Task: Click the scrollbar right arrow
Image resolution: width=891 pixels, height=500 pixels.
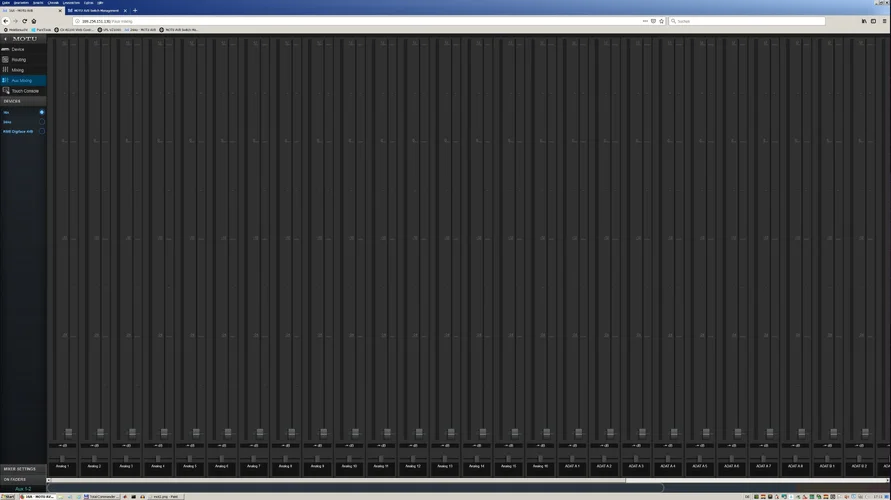Action: point(888,480)
